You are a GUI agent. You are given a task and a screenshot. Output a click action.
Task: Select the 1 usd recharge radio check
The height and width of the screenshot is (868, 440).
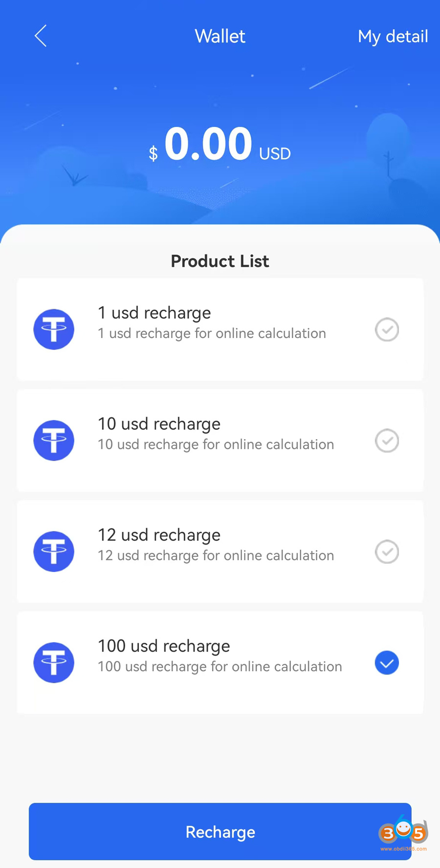[x=387, y=330]
